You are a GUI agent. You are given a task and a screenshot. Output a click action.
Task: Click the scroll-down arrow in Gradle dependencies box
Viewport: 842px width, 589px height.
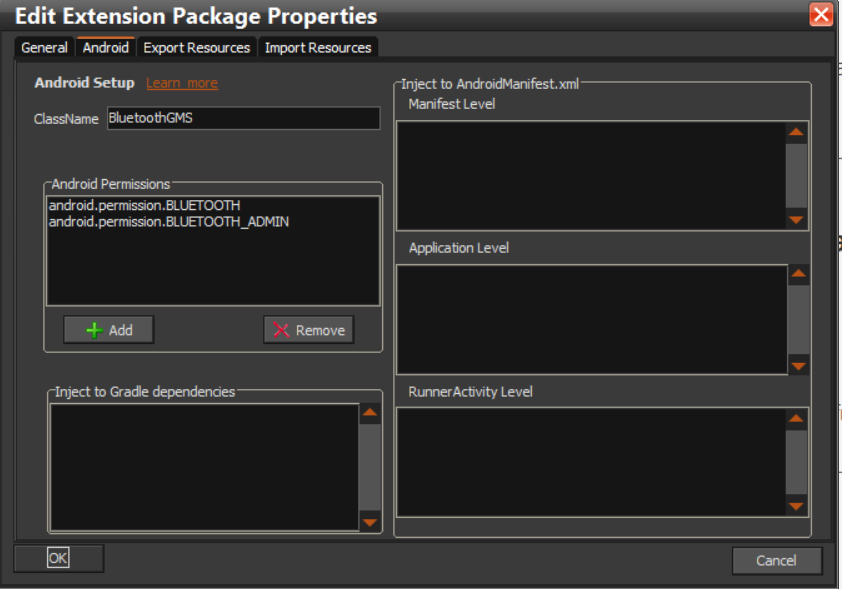[x=369, y=522]
